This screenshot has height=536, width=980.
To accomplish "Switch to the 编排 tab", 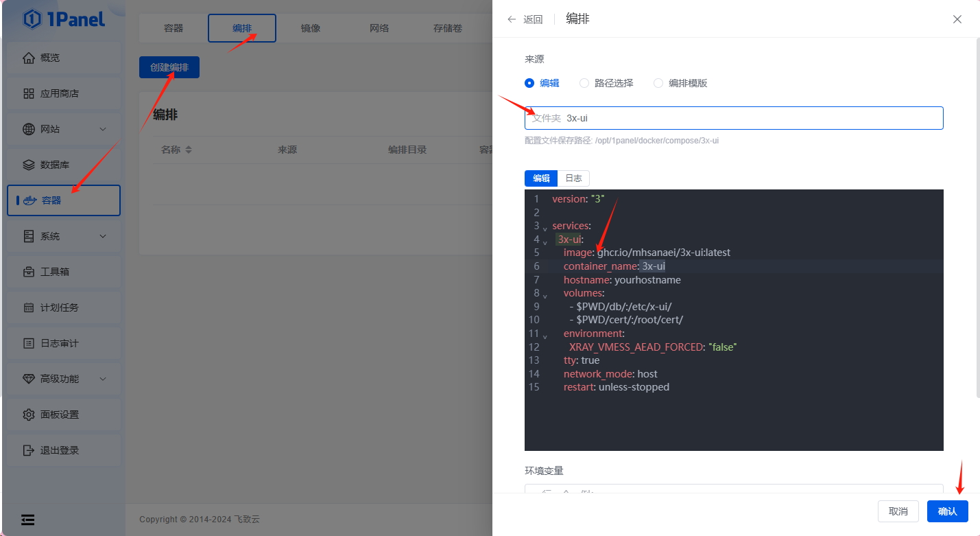I will (242, 28).
